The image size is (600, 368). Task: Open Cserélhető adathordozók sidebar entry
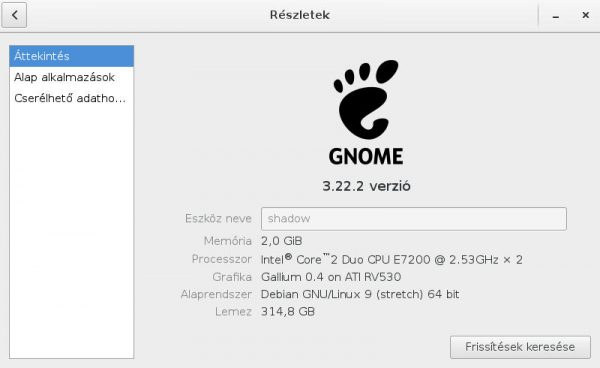pos(72,98)
